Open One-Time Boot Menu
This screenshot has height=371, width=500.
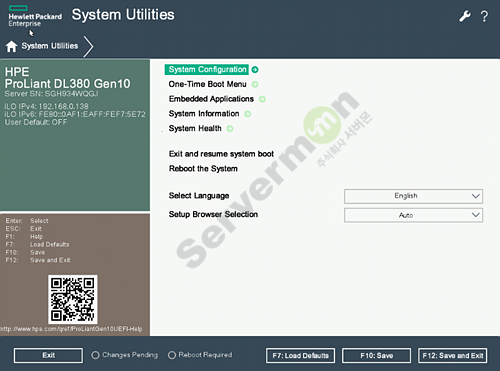point(207,84)
